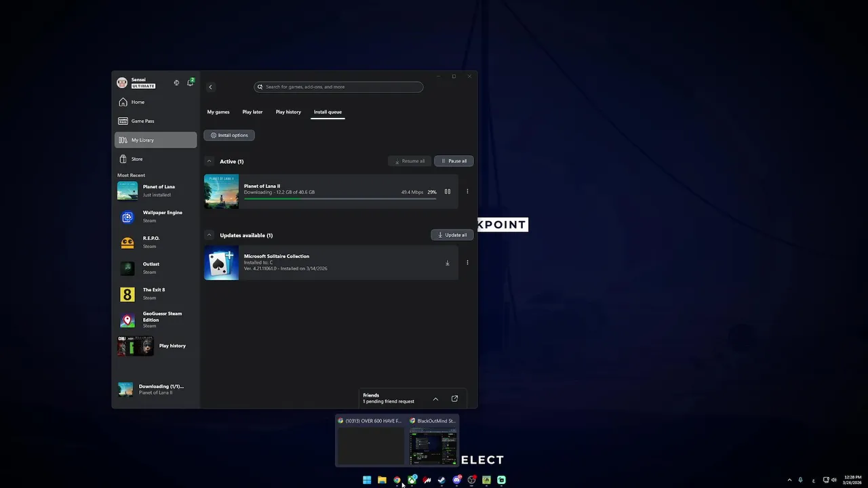Pause the Planet of Lana II download
Screen dimensions: 868x488
click(x=448, y=192)
